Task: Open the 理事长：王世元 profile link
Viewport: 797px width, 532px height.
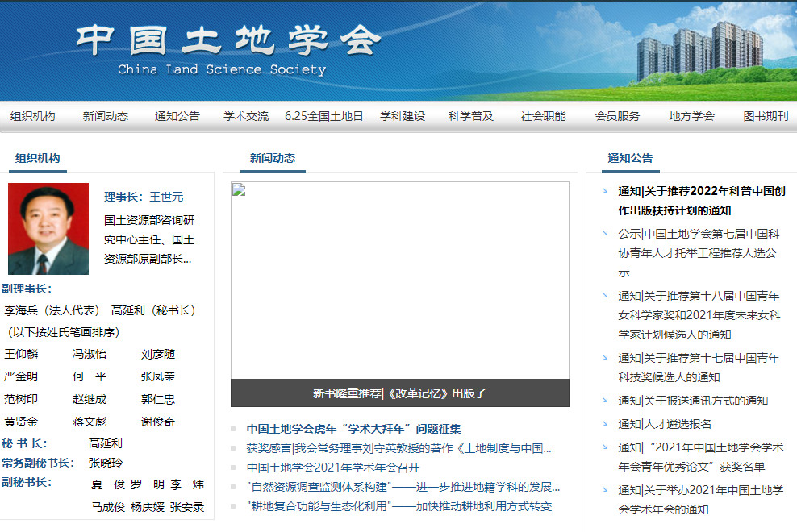Action: pos(144,197)
